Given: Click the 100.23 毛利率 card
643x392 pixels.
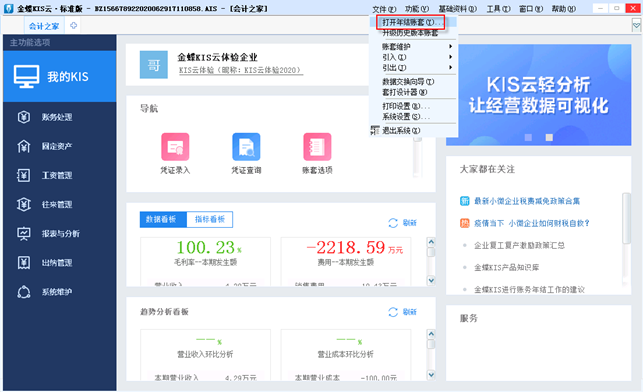Looking at the screenshot, I should [x=205, y=262].
